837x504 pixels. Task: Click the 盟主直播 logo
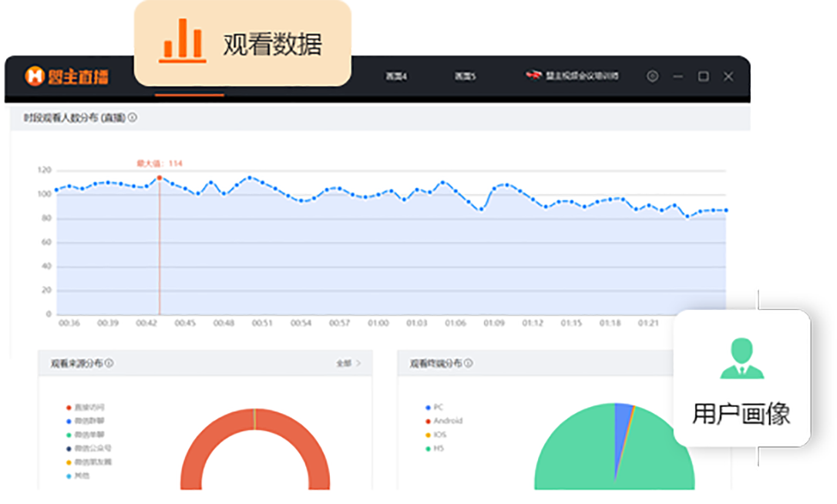67,76
